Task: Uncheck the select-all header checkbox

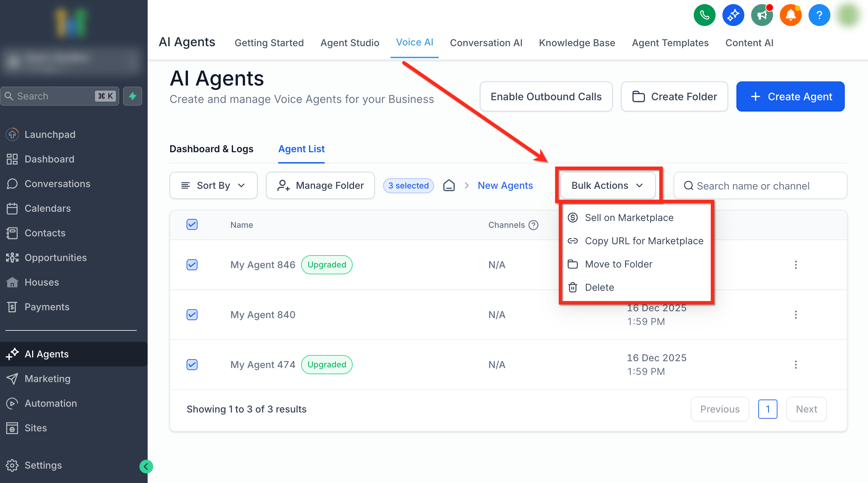Action: coord(192,225)
